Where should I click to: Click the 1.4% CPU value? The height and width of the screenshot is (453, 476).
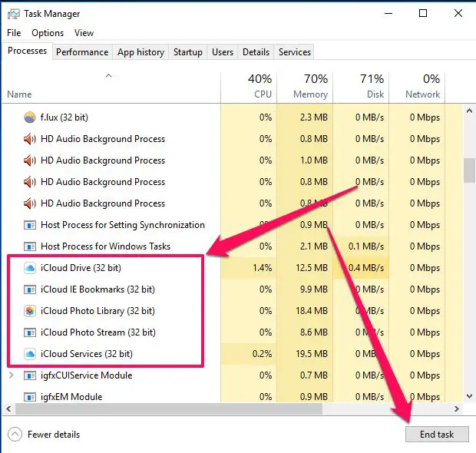(x=263, y=268)
